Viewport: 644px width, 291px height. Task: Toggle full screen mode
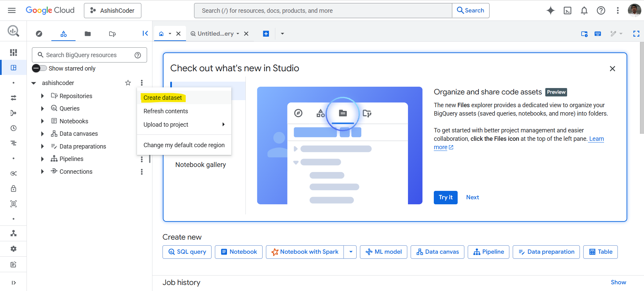pos(636,34)
